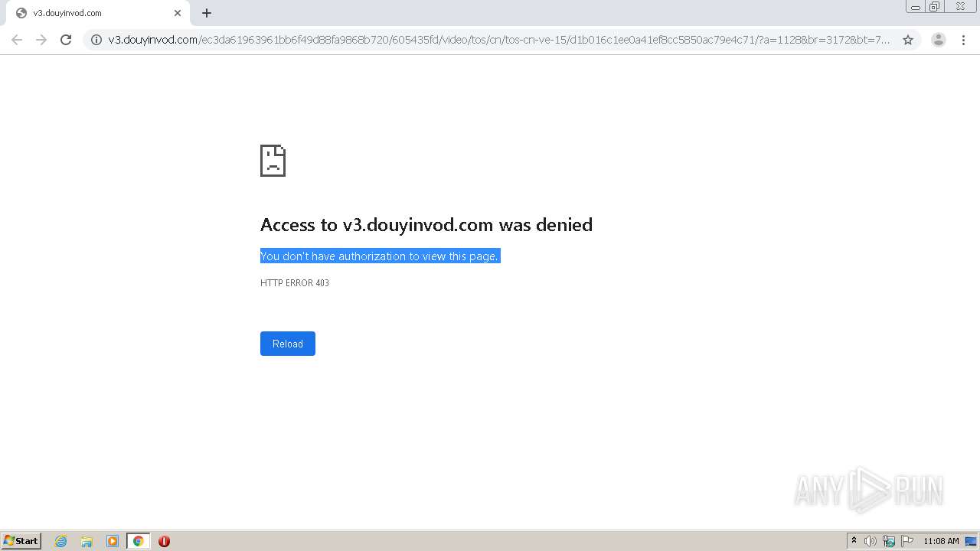
Task: Click the blue Reload button
Action: (288, 344)
